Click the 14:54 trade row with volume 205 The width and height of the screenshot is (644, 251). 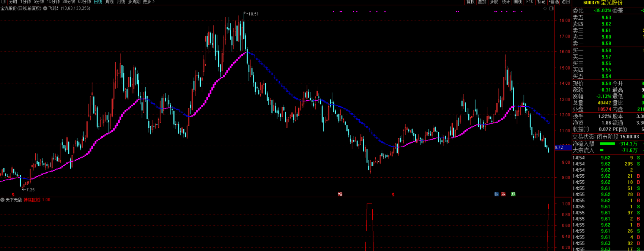608,164
